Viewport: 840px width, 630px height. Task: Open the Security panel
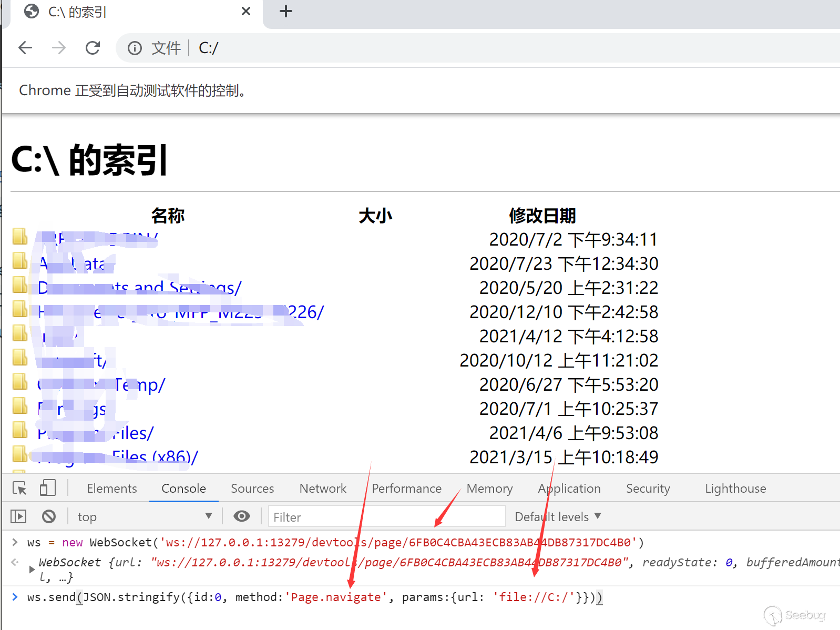pyautogui.click(x=648, y=489)
